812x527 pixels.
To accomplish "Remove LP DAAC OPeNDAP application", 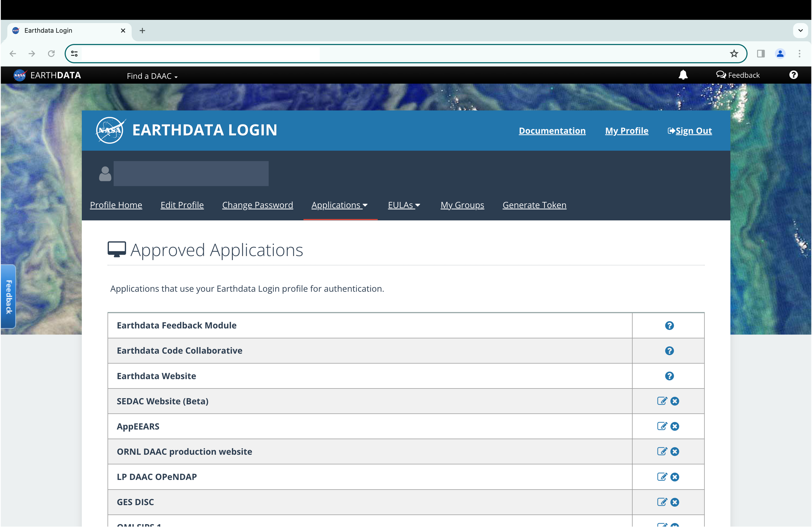I will pyautogui.click(x=675, y=477).
